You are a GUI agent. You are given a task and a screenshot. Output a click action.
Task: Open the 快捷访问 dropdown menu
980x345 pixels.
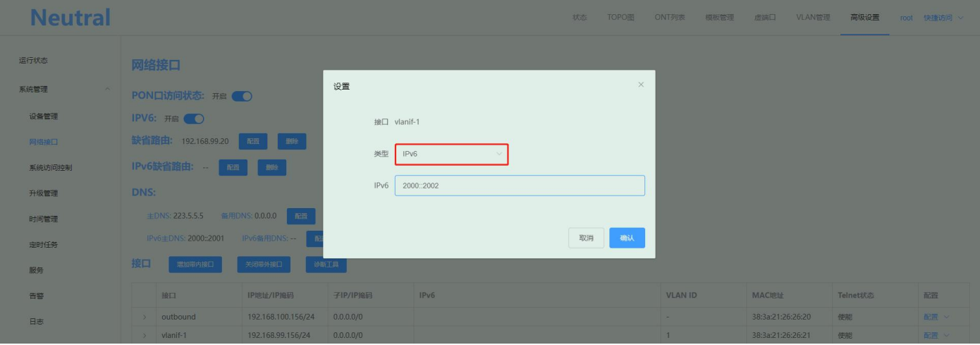tap(943, 18)
